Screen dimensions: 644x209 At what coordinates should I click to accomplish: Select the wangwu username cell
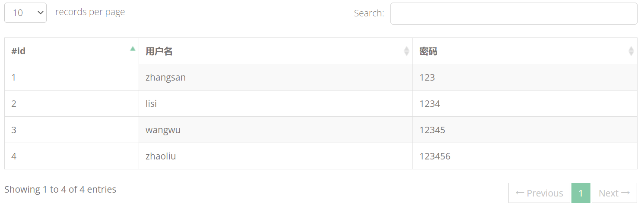276,130
